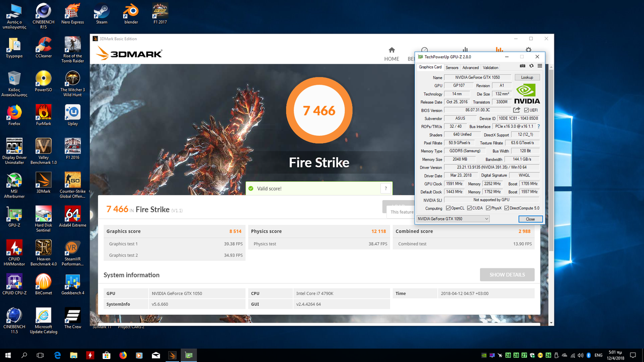Viewport: 644px width, 362px height.
Task: Select the CPUID HWMonitor shortcut
Action: coord(14,253)
